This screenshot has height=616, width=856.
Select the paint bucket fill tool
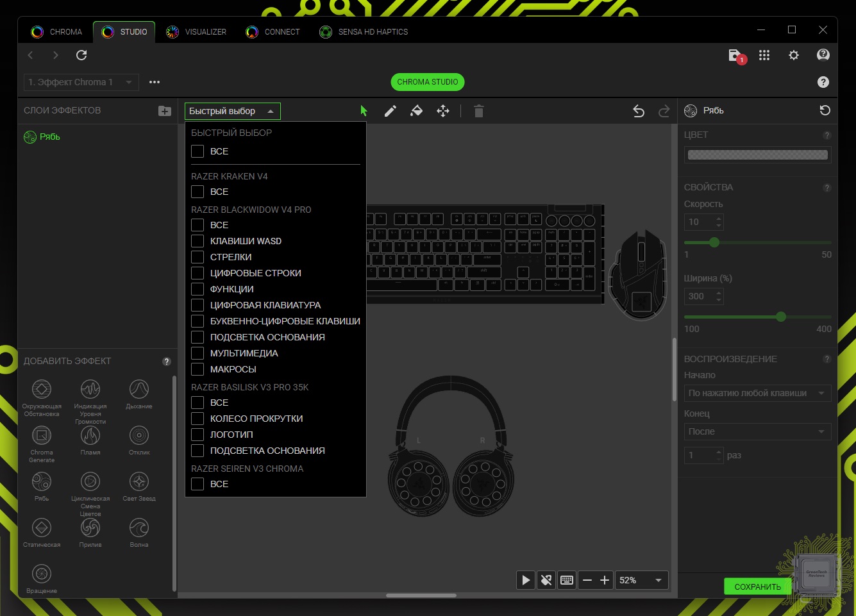[416, 111]
